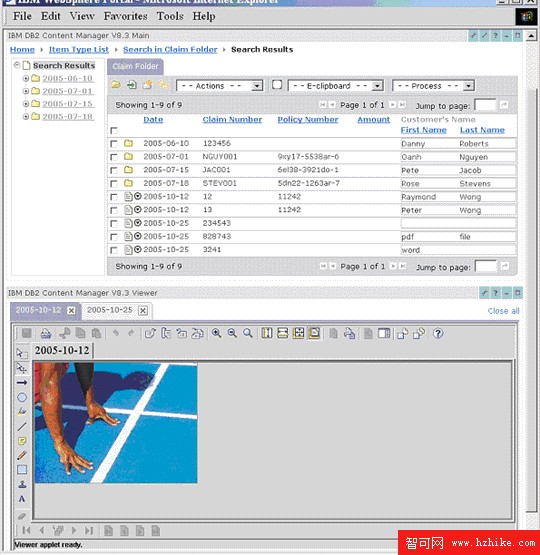Image resolution: width=540 pixels, height=555 pixels.
Task: Open the 2005-07-15 folder tree link
Action: (68, 104)
